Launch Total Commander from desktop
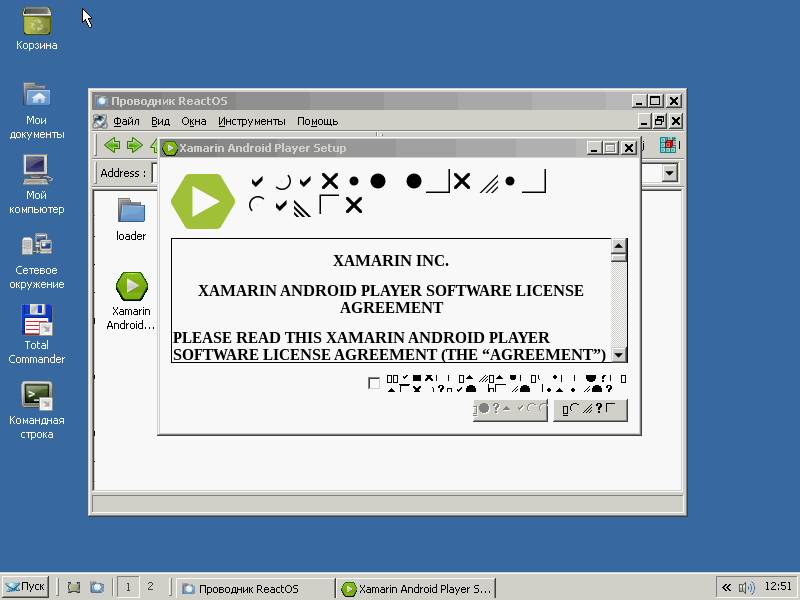This screenshot has height=600, width=800. 36,335
